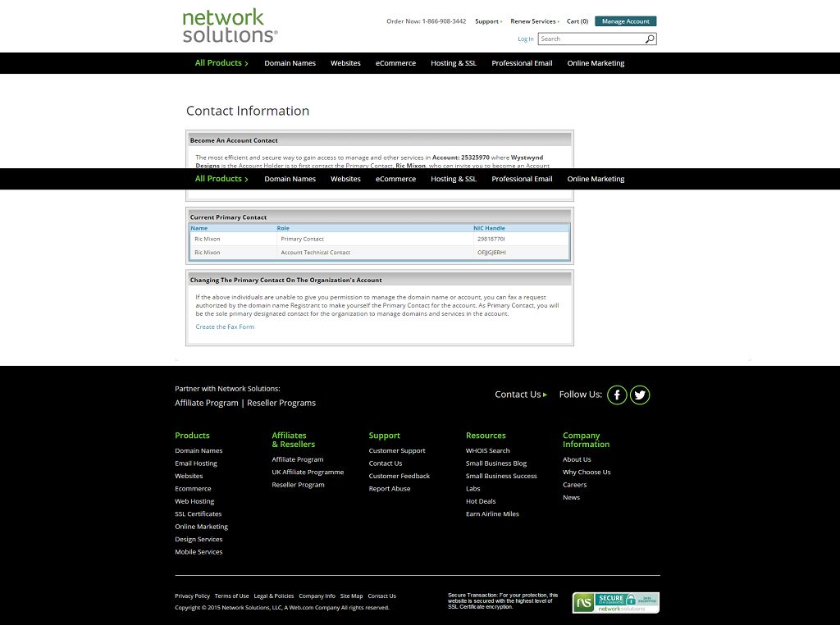Open the Manage Account button
This screenshot has width=840, height=630.
coord(625,21)
